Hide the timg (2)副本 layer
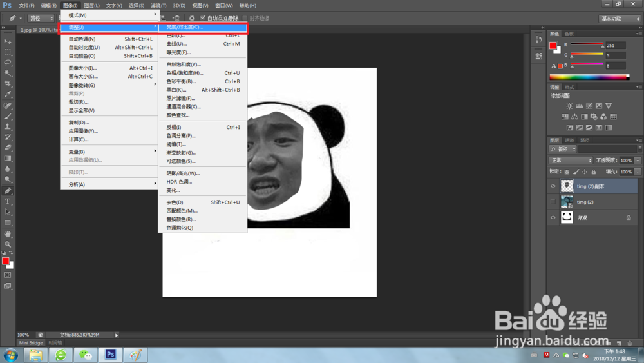This screenshot has width=644, height=363. pos(553,186)
